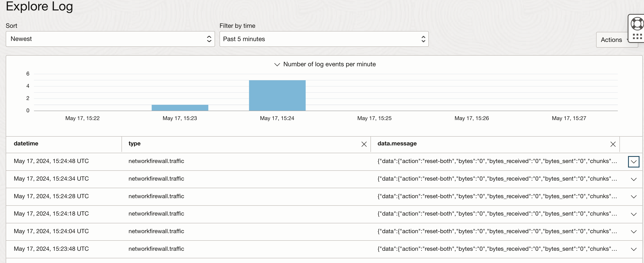
Task: Select the message text of the 15:24:48 row
Action: [497, 161]
